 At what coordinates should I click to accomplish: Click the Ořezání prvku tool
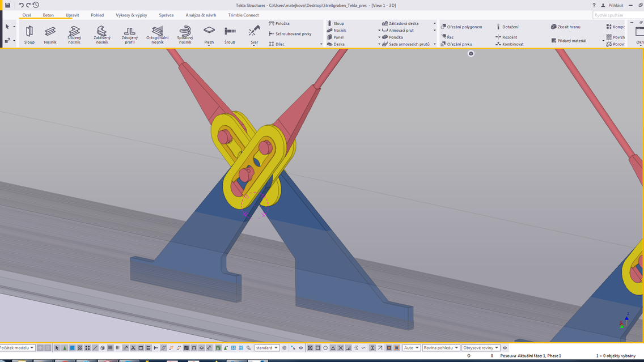(x=456, y=44)
